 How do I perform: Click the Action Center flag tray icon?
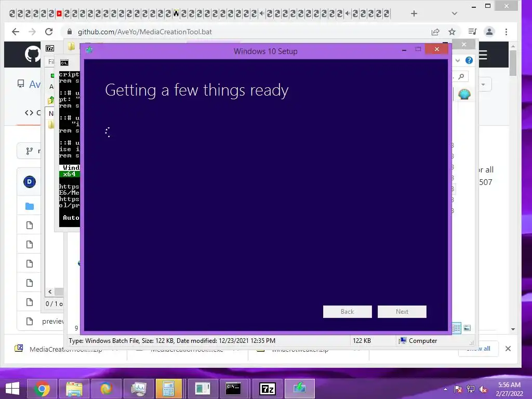tap(458, 389)
